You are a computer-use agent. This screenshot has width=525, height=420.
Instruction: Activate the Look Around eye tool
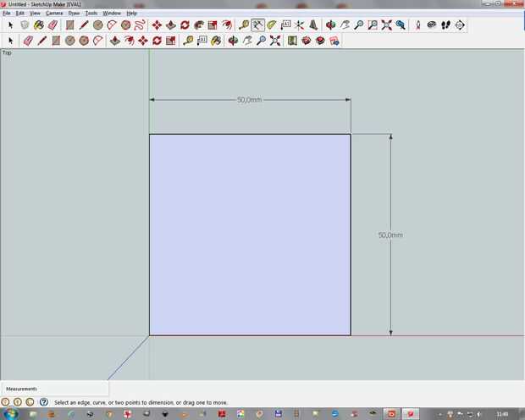pos(432,25)
